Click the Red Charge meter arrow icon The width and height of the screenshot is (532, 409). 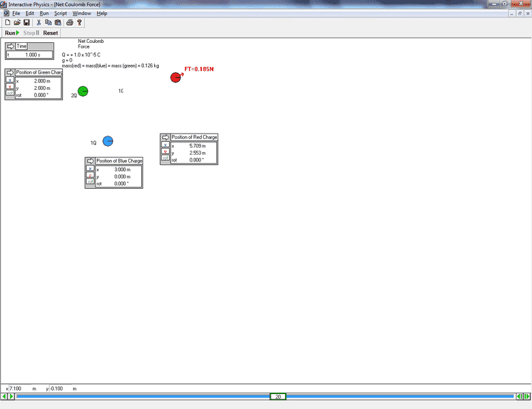165,137
